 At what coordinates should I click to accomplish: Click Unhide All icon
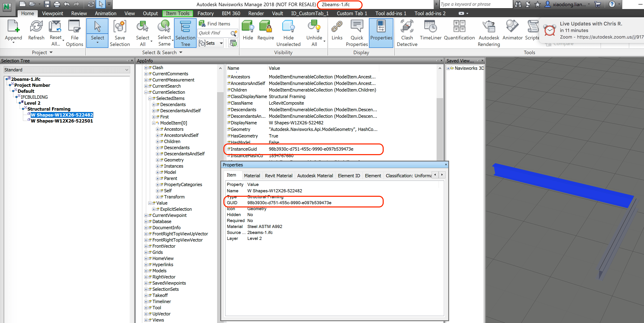pyautogui.click(x=314, y=26)
